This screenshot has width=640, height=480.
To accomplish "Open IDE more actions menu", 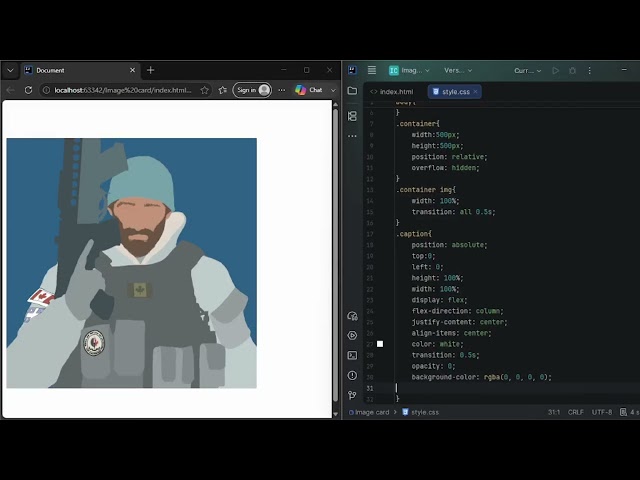I will tap(589, 71).
